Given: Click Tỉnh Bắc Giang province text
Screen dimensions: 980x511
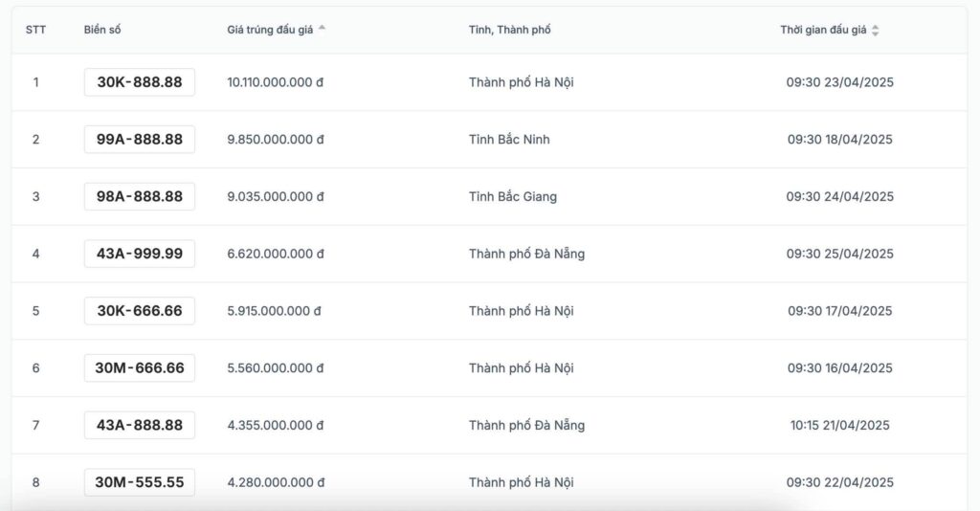Looking at the screenshot, I should coord(513,196).
